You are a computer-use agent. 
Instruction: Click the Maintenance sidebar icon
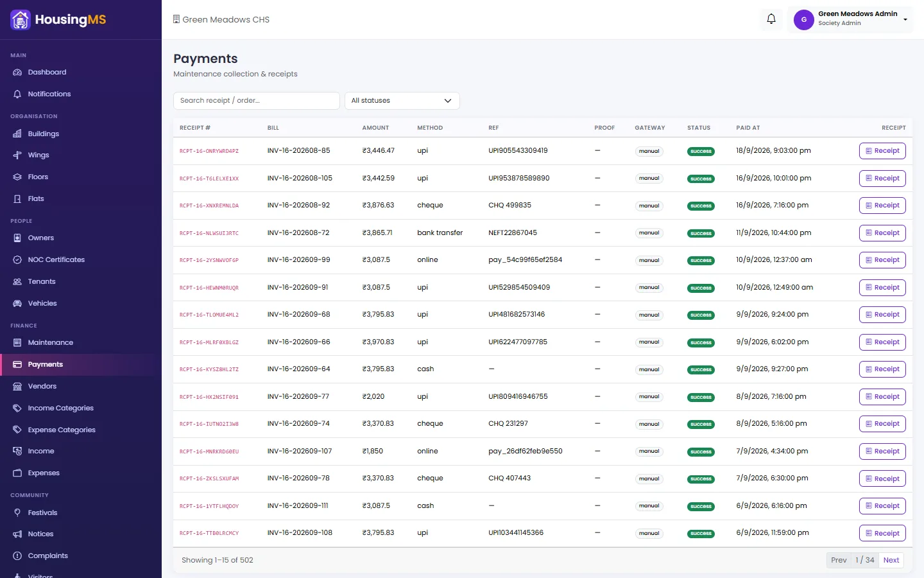(x=17, y=343)
